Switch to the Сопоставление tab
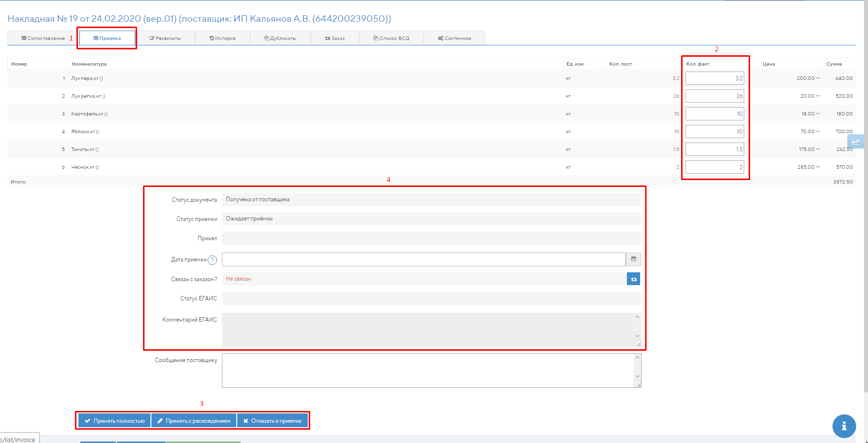 click(x=43, y=38)
